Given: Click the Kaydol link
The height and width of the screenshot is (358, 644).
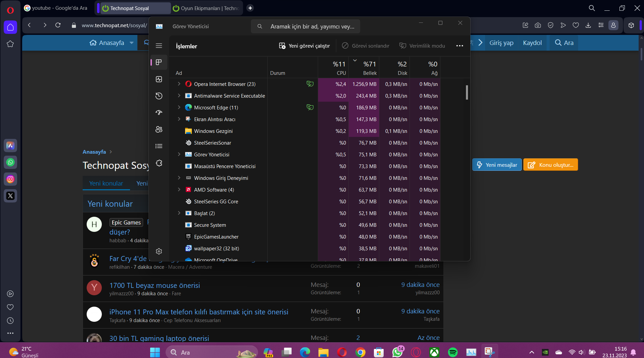Looking at the screenshot, I should point(532,43).
